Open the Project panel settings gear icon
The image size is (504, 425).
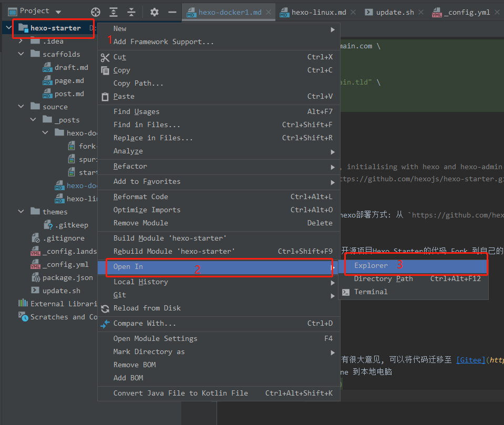[154, 11]
